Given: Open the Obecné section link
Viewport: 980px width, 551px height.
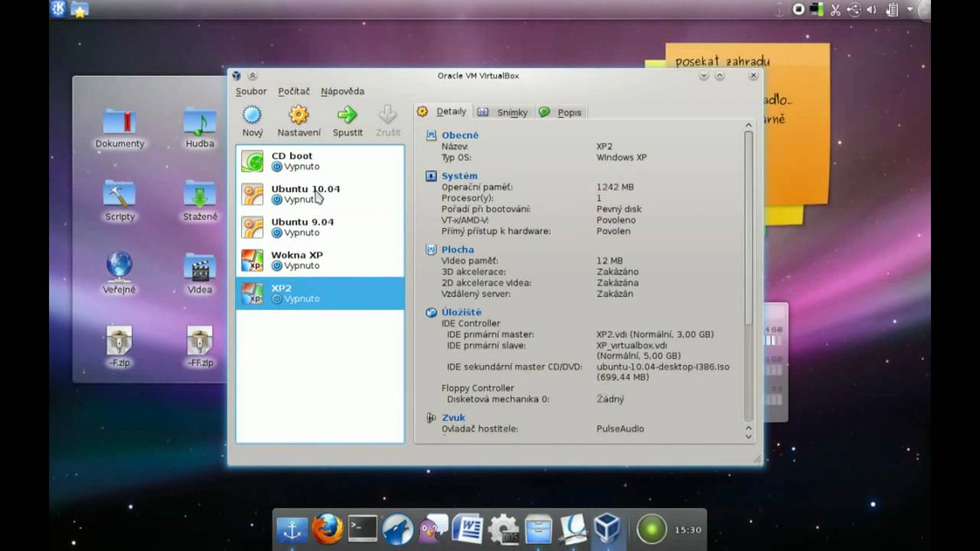Looking at the screenshot, I should tap(460, 135).
